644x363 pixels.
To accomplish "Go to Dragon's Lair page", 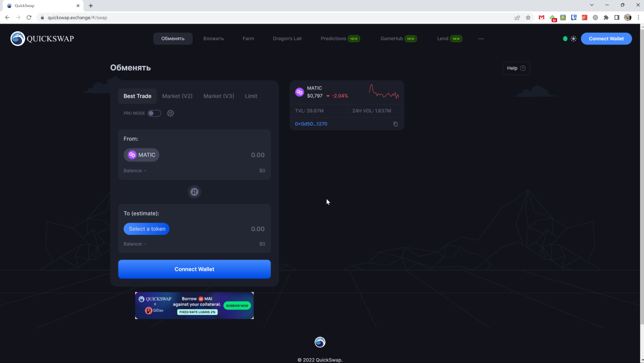I will click(x=287, y=39).
